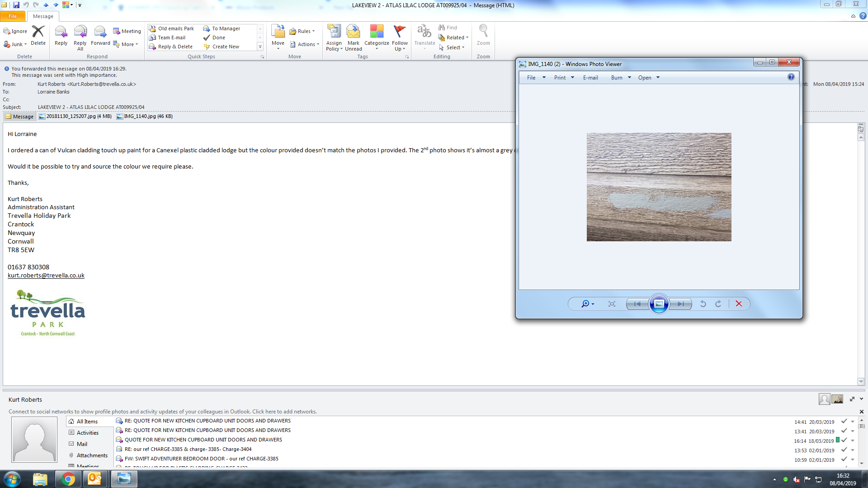
Task: Click the Delete message X icon
Action: [x=38, y=36]
